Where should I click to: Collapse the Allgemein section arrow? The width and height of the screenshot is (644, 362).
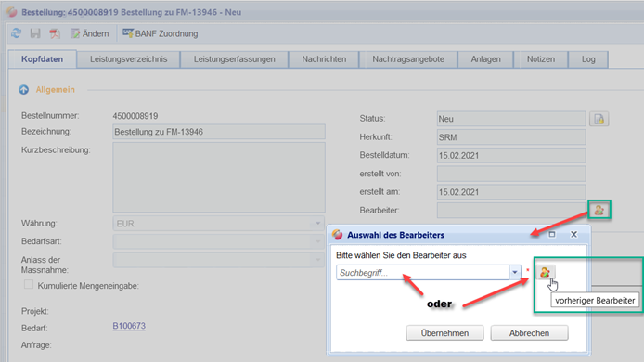click(24, 90)
